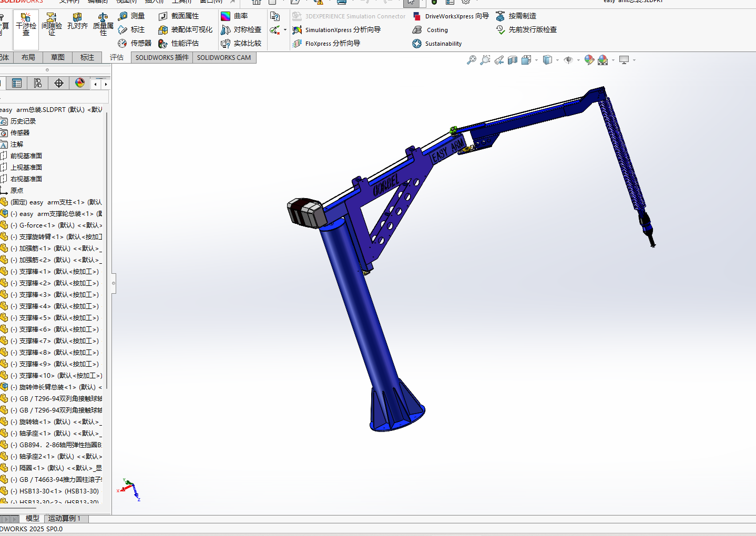Run Performance Evaluation (性能评估)
Image resolution: width=756 pixels, height=536 pixels.
tap(179, 44)
